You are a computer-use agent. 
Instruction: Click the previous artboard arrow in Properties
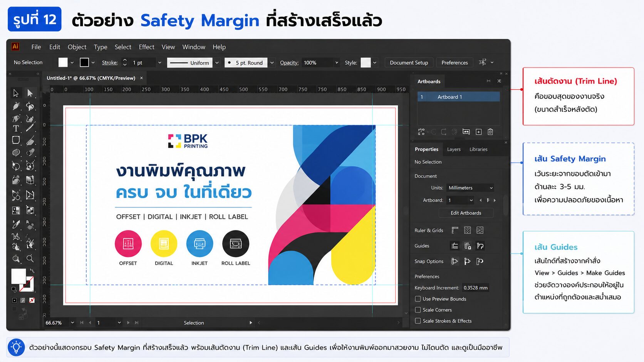click(480, 200)
